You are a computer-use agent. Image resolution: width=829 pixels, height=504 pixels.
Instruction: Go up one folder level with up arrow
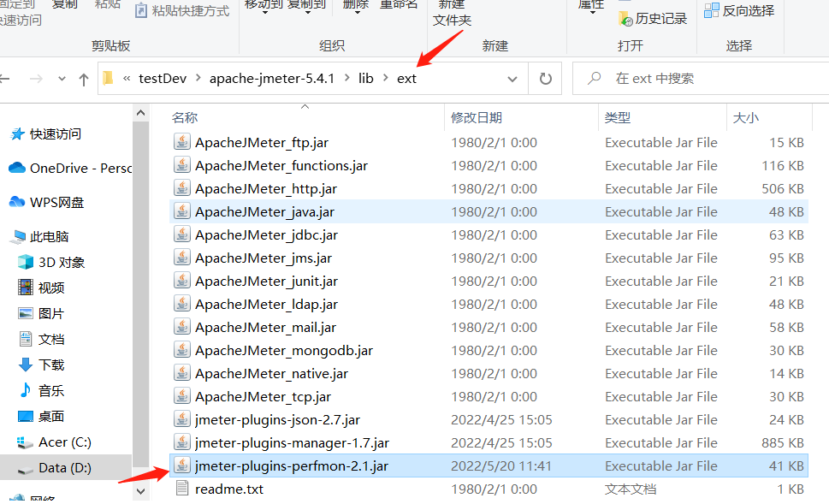point(84,80)
